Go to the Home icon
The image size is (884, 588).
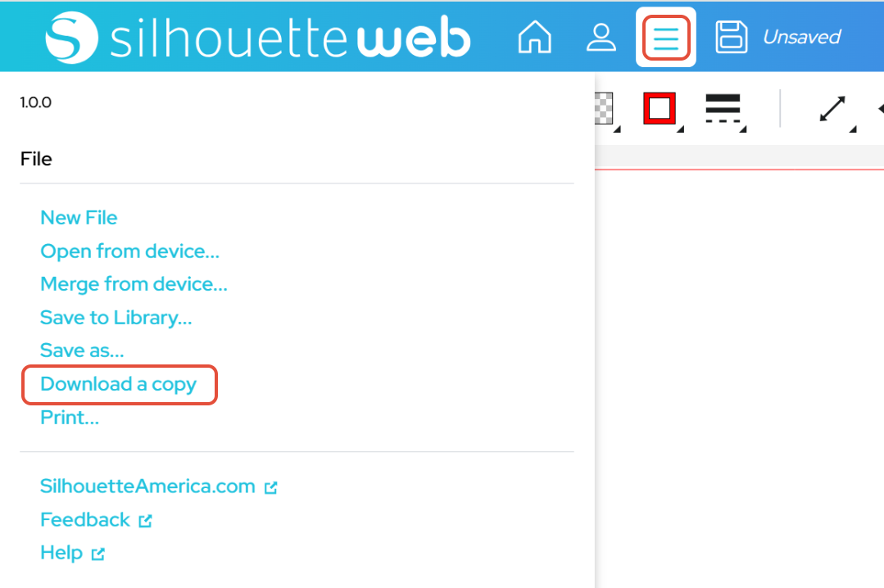click(534, 37)
